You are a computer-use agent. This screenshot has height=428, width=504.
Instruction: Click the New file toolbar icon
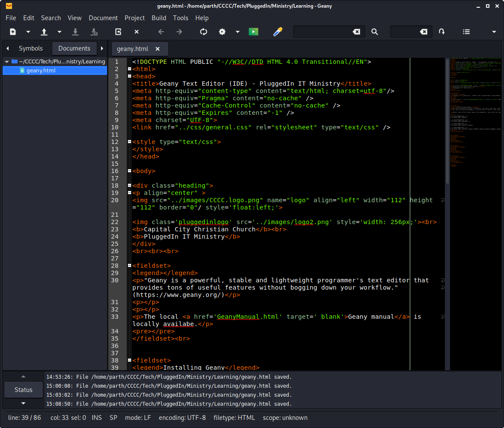point(13,32)
